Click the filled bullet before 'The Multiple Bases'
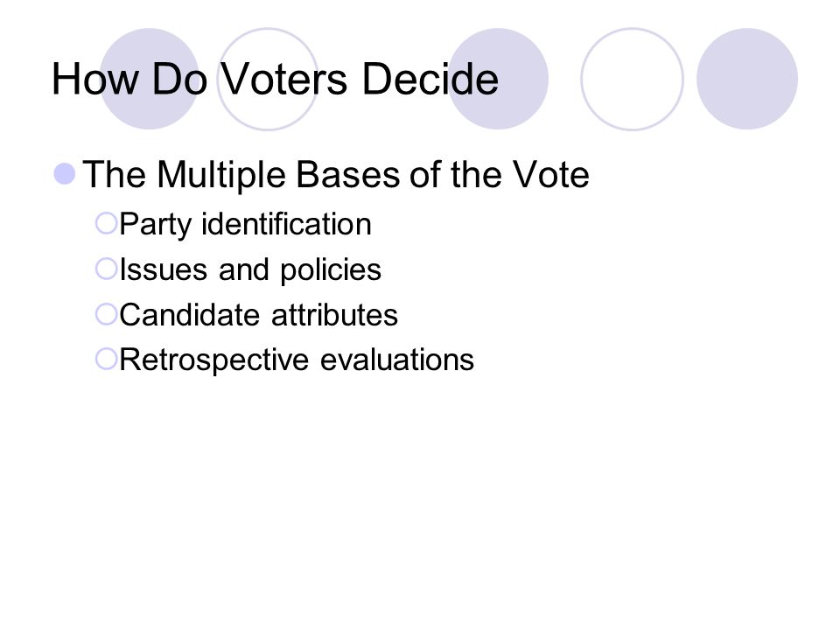Screen dimensions: 840x630 coord(64,173)
